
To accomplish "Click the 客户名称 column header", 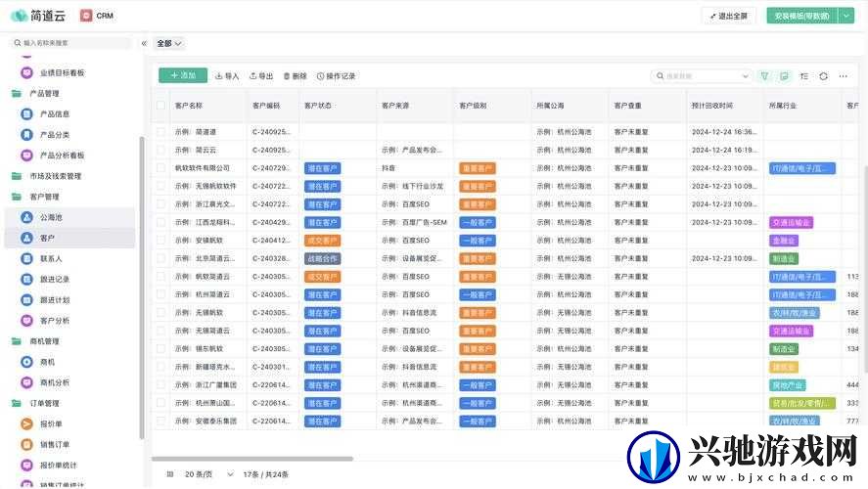I will point(189,105).
